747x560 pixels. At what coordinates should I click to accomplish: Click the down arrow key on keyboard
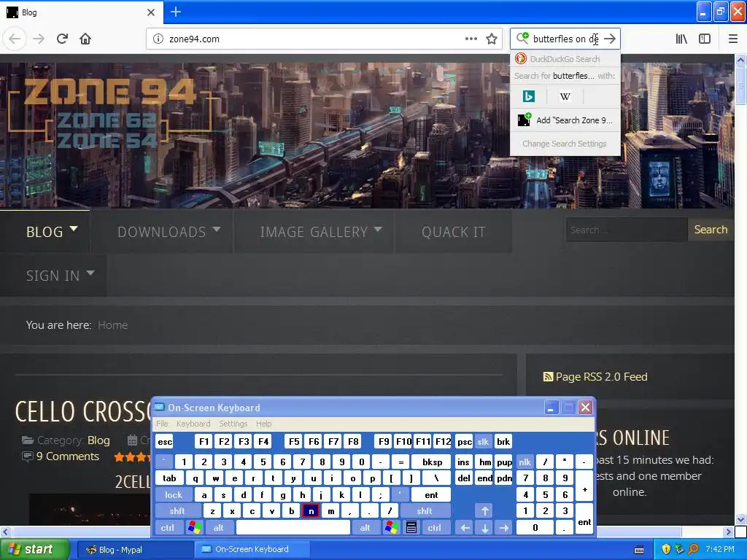click(484, 528)
